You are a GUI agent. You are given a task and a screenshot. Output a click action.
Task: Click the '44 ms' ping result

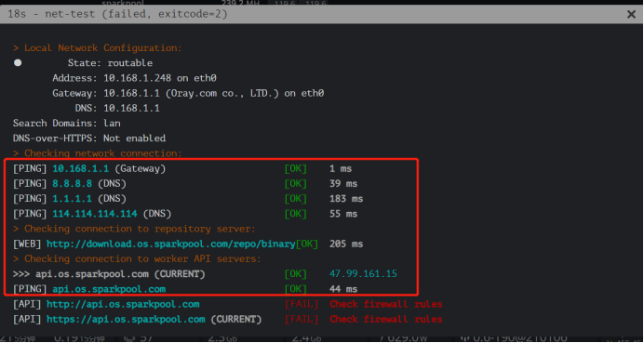point(343,289)
